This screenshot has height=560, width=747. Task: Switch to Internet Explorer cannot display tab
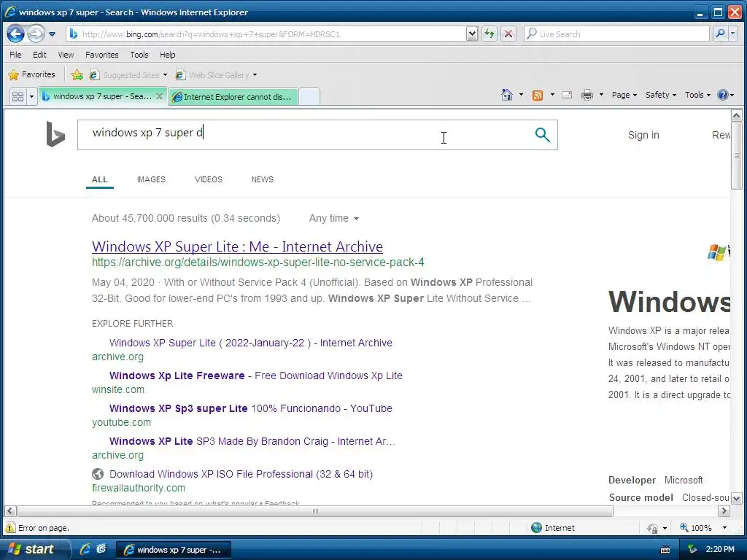(x=233, y=97)
